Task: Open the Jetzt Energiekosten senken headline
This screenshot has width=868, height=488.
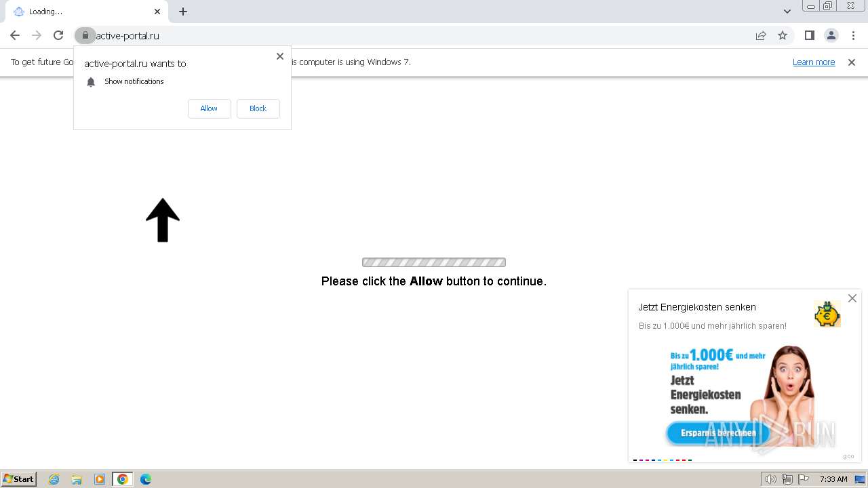Action: (x=697, y=307)
